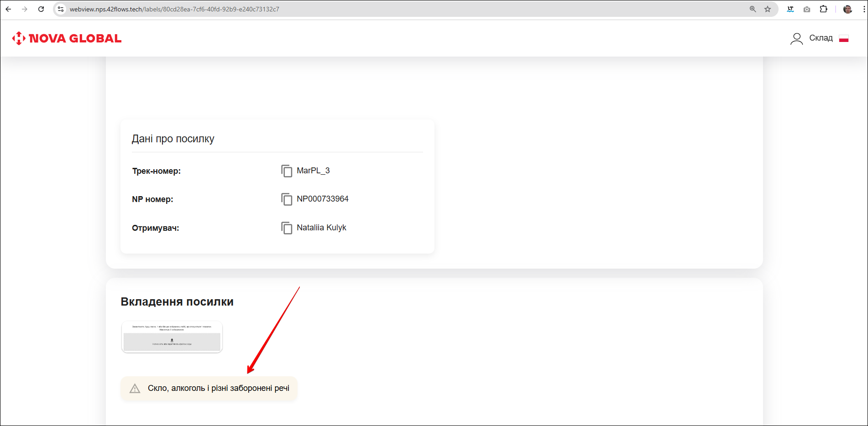868x426 pixels.
Task: Go to the Nova Global home logo
Action: click(67, 38)
